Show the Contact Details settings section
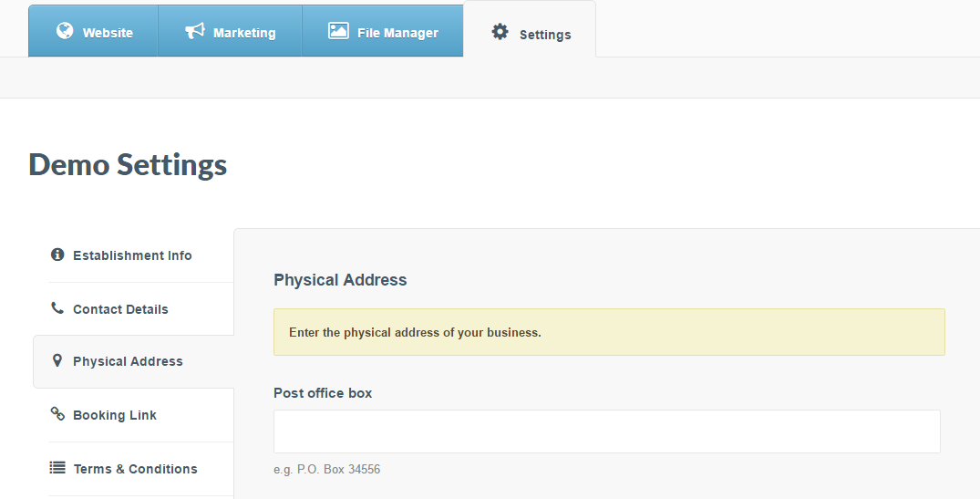The image size is (980, 499). (120, 309)
